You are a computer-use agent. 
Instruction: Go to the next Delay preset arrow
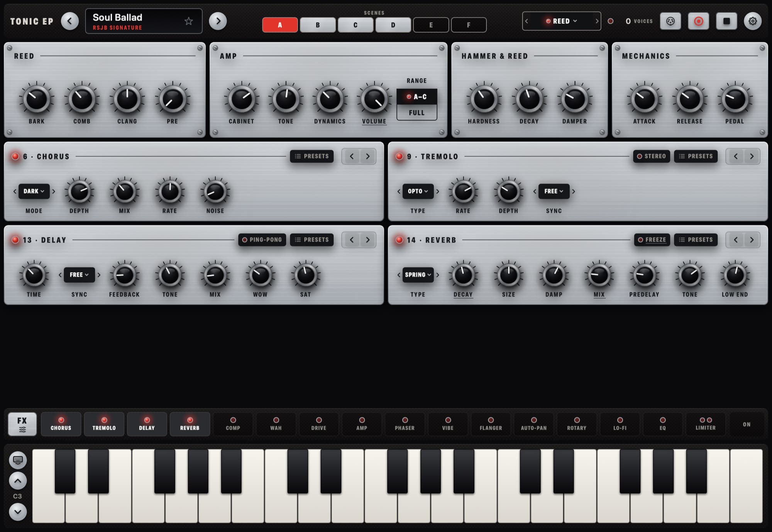[x=367, y=240]
